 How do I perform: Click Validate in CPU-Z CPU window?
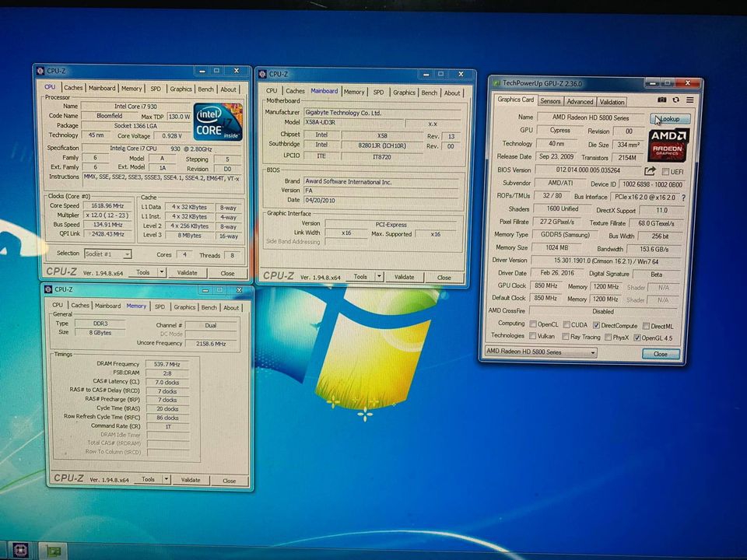(x=188, y=273)
